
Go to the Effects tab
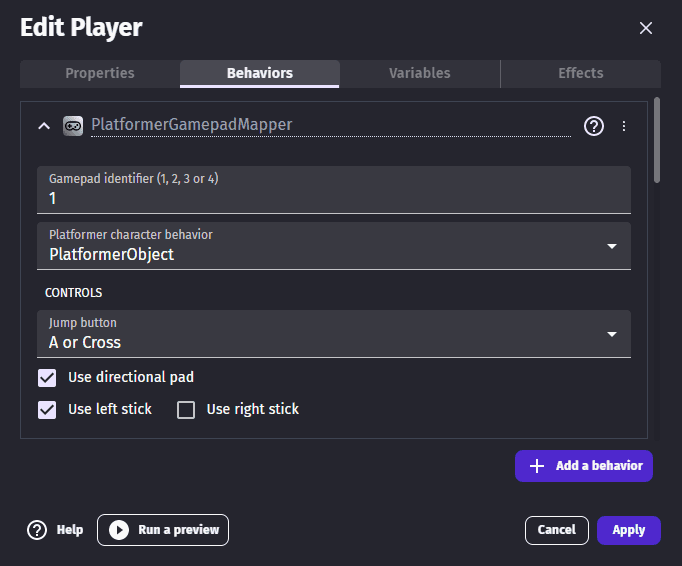coord(580,73)
